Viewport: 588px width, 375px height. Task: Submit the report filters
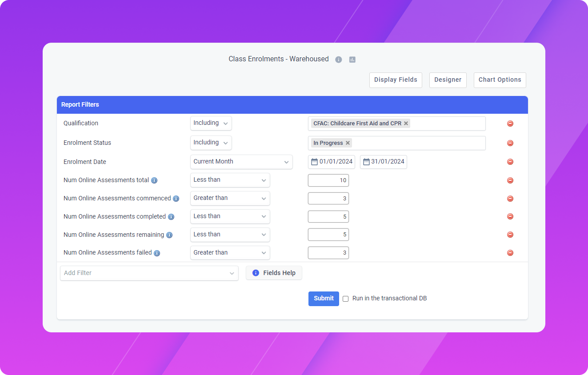pyautogui.click(x=323, y=299)
